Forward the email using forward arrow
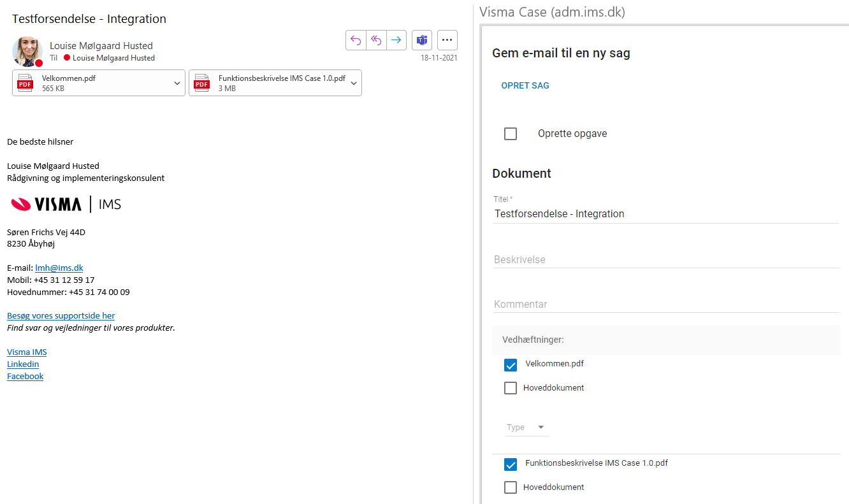The height and width of the screenshot is (504, 849). click(x=396, y=40)
